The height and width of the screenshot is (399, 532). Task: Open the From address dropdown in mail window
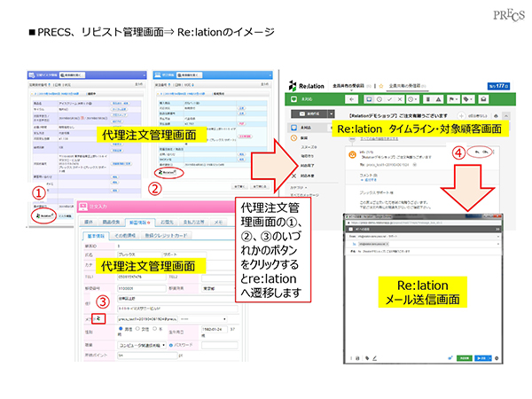(498, 236)
